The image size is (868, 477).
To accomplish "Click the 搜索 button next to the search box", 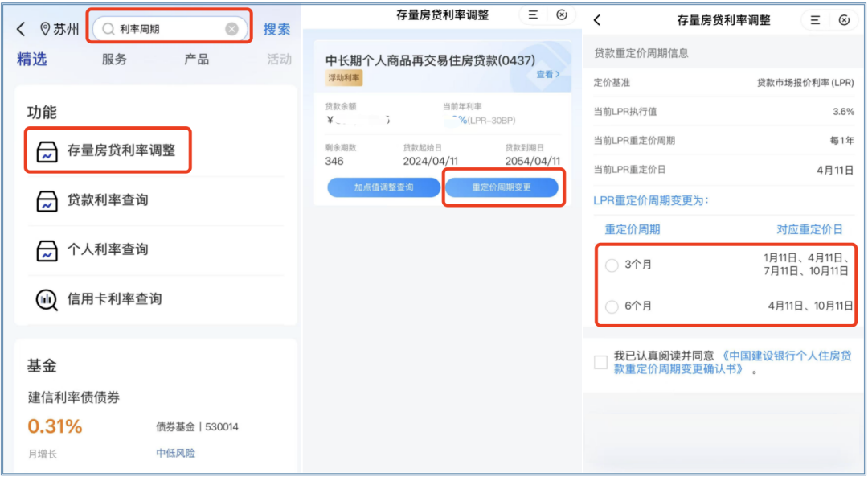I will (x=276, y=29).
